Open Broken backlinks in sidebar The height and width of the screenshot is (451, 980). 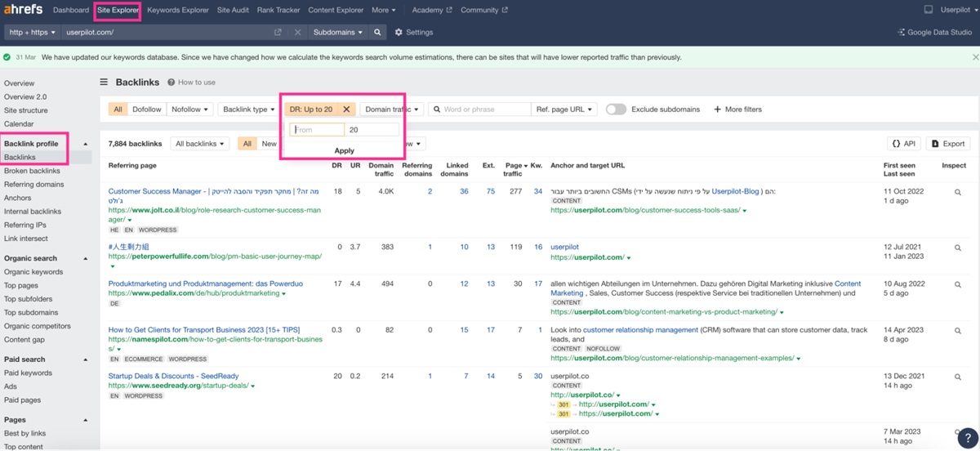click(32, 171)
